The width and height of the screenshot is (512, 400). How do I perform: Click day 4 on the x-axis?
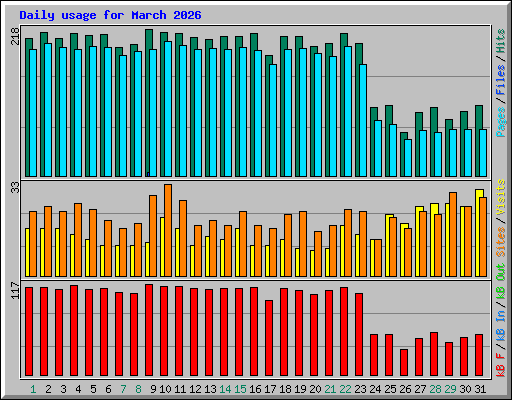pos(78,389)
